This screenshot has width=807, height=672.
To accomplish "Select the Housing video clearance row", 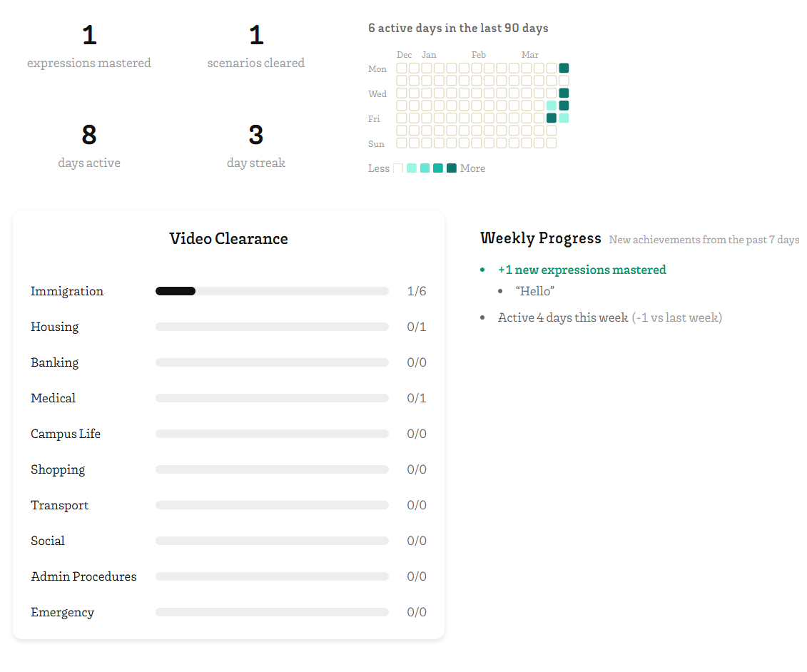I will tap(228, 327).
